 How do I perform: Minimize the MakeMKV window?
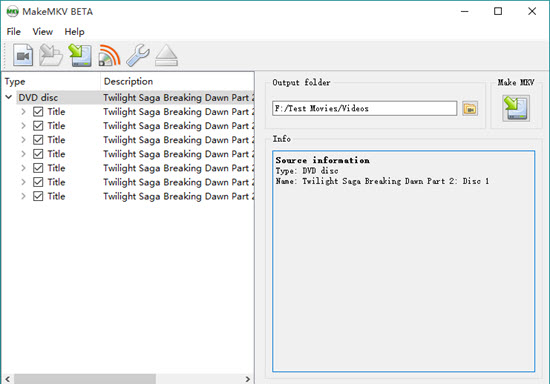465,11
